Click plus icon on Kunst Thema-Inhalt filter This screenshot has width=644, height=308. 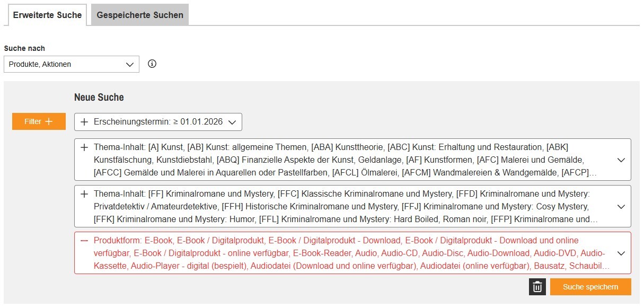(x=84, y=147)
